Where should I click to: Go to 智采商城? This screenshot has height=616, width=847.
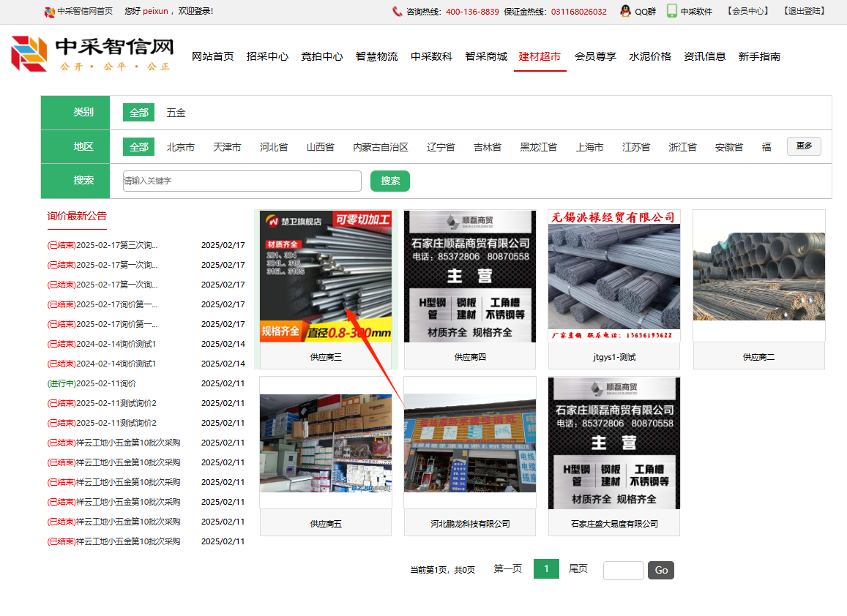tap(486, 56)
